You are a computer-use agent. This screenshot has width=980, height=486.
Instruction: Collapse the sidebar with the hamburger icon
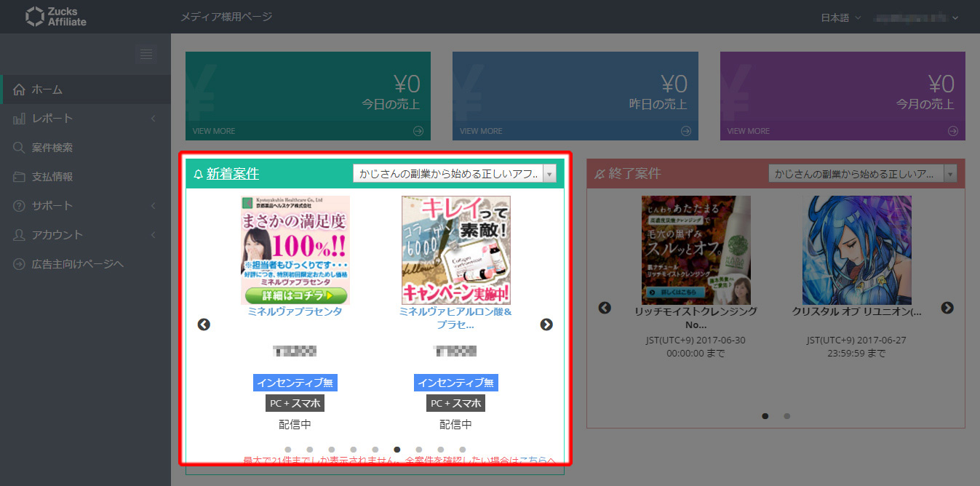[x=146, y=54]
